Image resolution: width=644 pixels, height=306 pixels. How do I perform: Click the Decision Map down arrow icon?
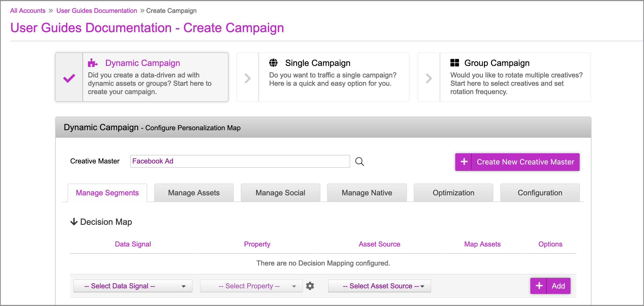tap(74, 222)
